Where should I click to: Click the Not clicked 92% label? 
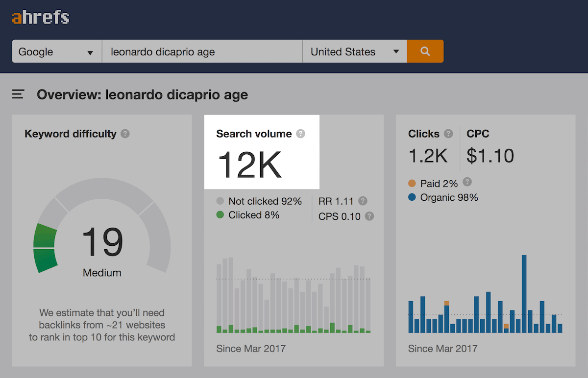tap(265, 201)
